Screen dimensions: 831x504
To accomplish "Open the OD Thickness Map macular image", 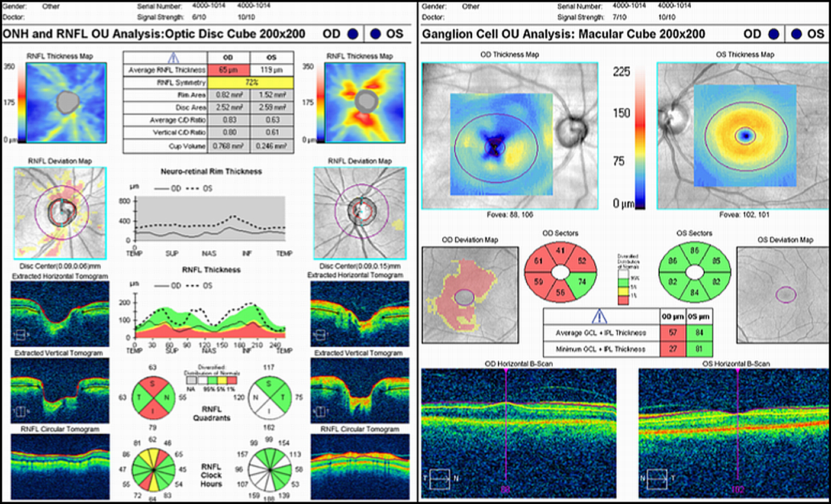I will pos(510,135).
